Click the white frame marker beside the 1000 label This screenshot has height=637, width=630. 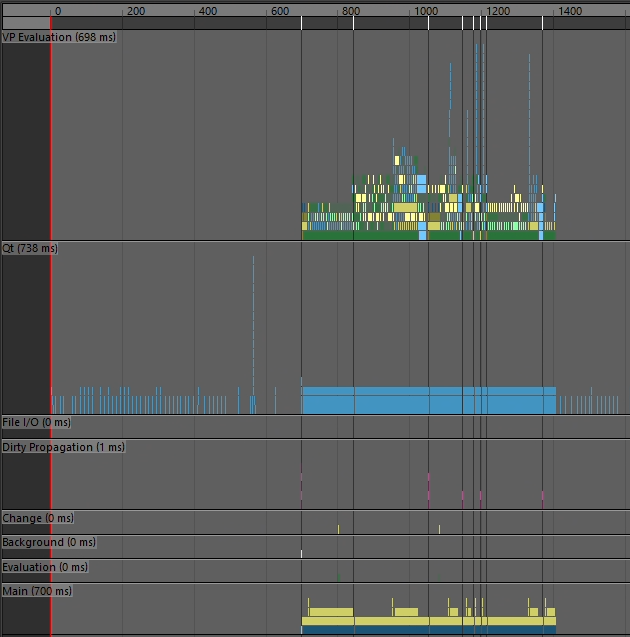428,23
